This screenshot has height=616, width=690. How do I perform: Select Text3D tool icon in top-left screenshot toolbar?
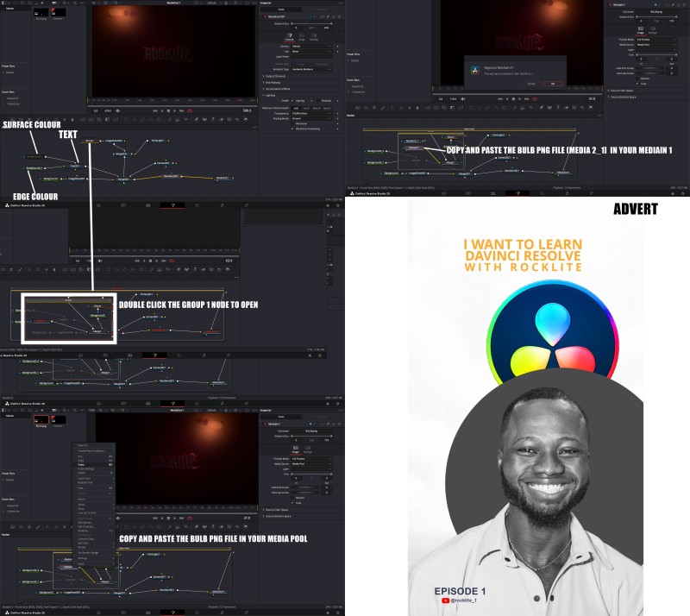(x=212, y=119)
